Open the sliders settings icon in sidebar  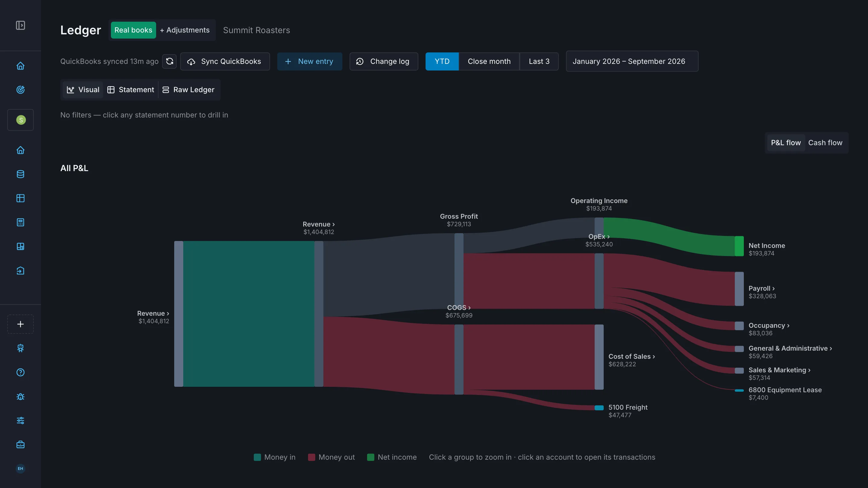[20, 421]
